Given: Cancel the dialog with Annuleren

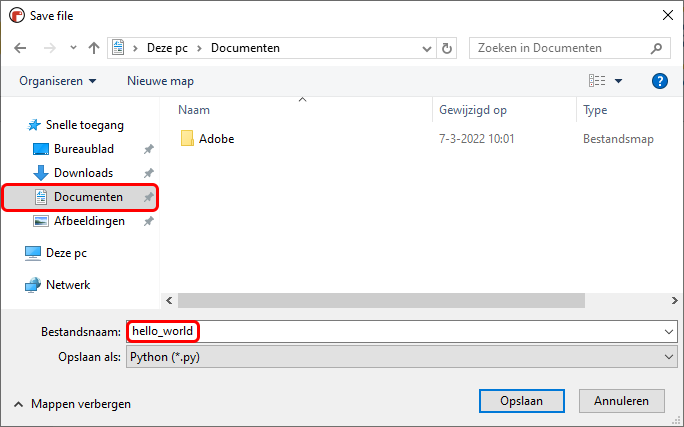Looking at the screenshot, I should (622, 401).
